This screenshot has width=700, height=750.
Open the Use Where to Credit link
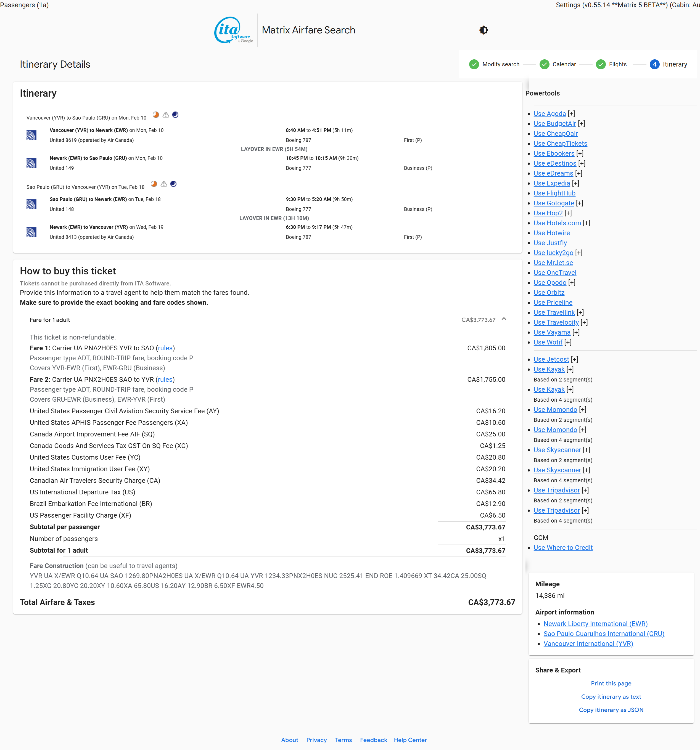click(563, 547)
